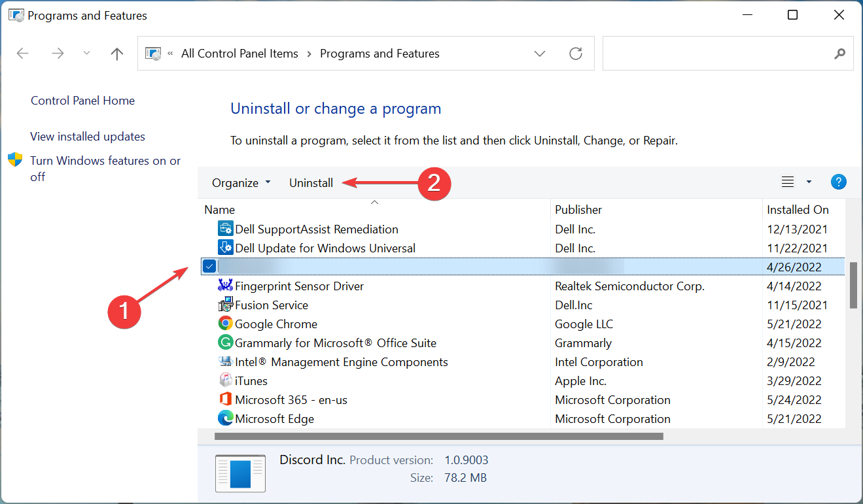Click the Grammarly for Microsoft Office icon
The image size is (863, 504).
226,343
